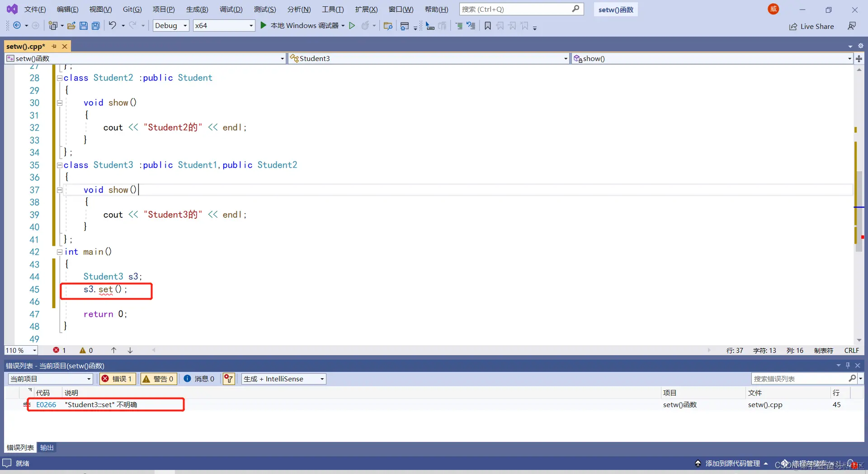This screenshot has height=474, width=868.
Task: Click the Save All icon
Action: click(x=96, y=26)
